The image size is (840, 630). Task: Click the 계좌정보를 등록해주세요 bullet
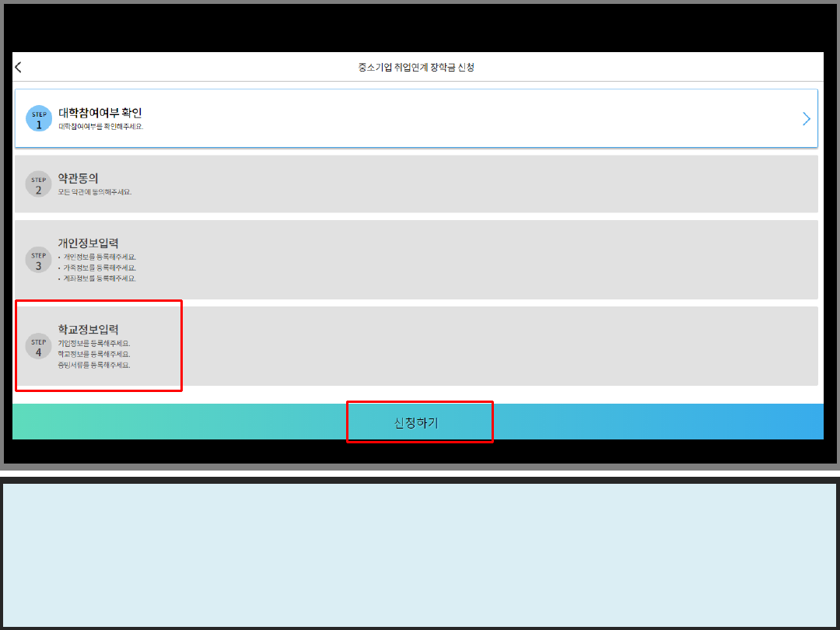(100, 278)
